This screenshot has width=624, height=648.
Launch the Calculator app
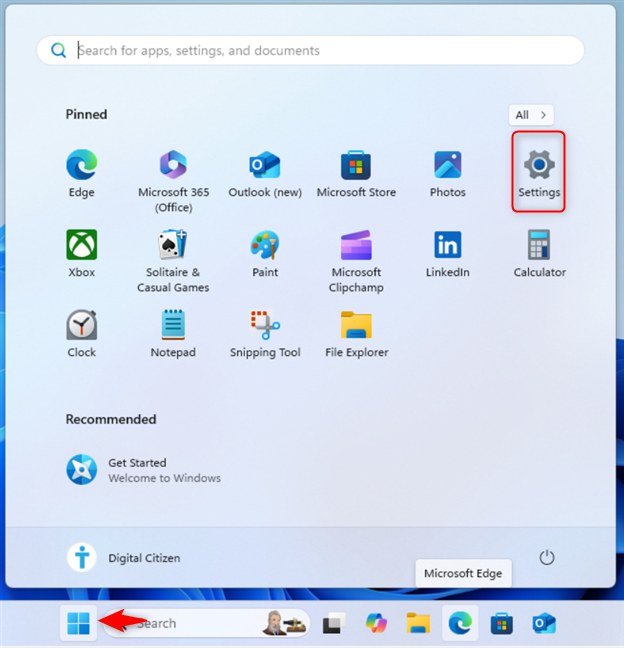[539, 254]
